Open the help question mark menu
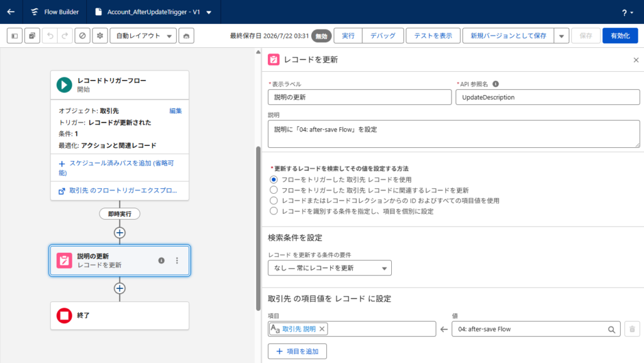The height and width of the screenshot is (363, 644). click(x=627, y=13)
